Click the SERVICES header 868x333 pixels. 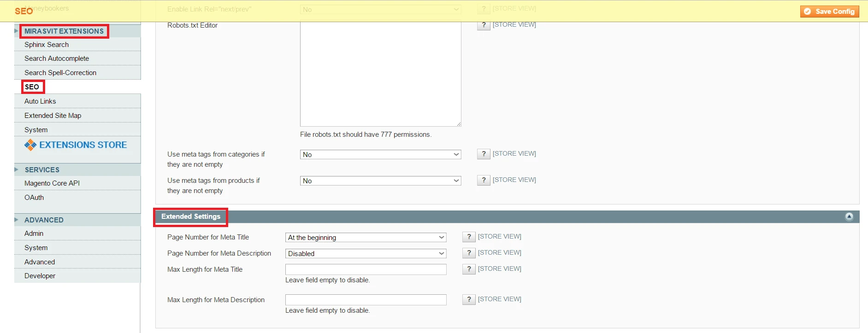[42, 169]
